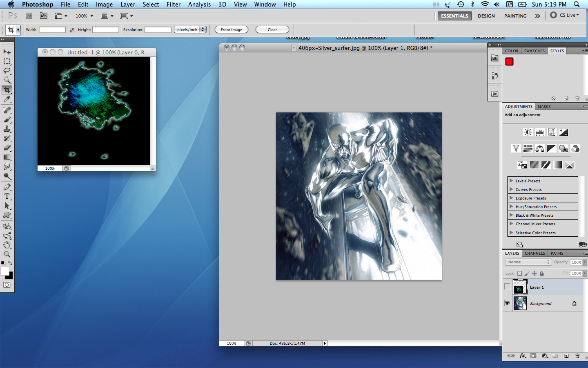The height and width of the screenshot is (368, 588).
Task: Add a Hue/Saturation adjustment
Action: point(527,148)
